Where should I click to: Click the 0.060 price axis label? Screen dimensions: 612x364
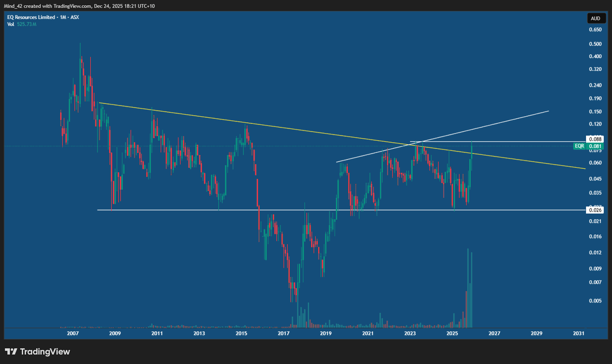595,163
